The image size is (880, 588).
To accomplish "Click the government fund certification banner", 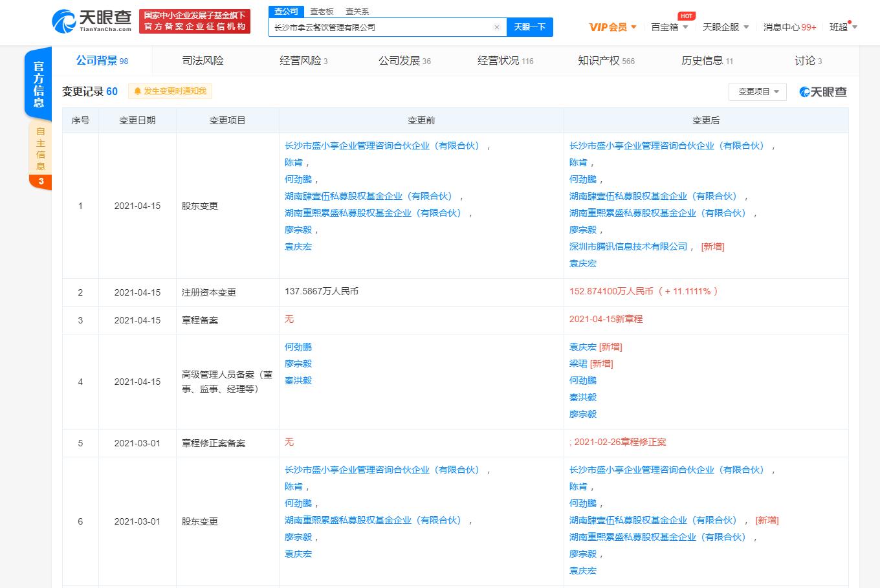I will (195, 21).
